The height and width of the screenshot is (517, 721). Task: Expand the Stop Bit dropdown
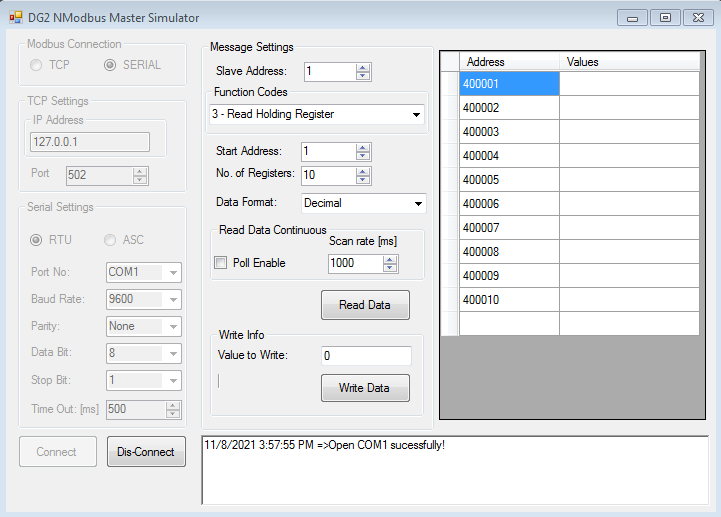pos(173,380)
